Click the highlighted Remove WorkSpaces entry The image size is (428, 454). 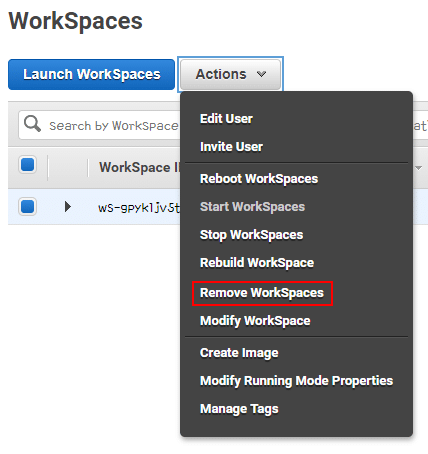262,293
